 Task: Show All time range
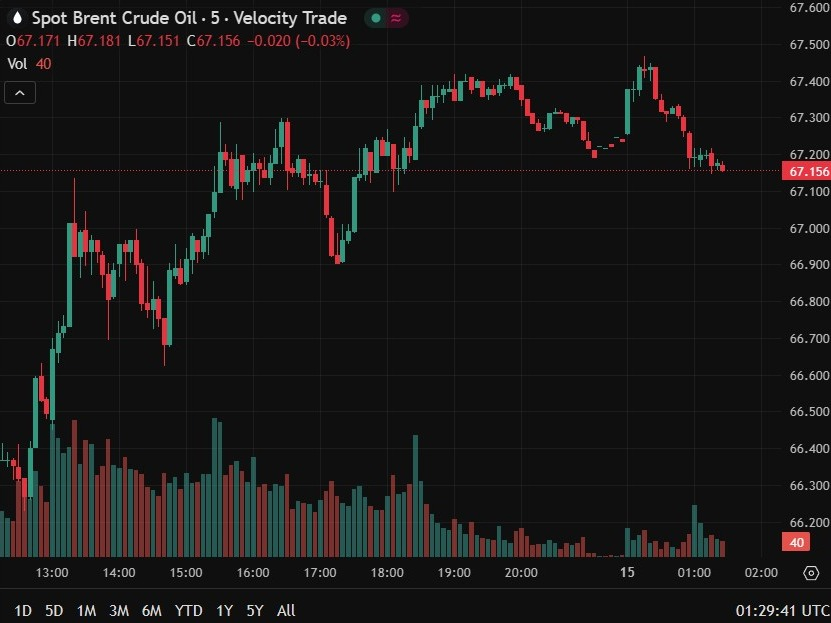coord(286,611)
